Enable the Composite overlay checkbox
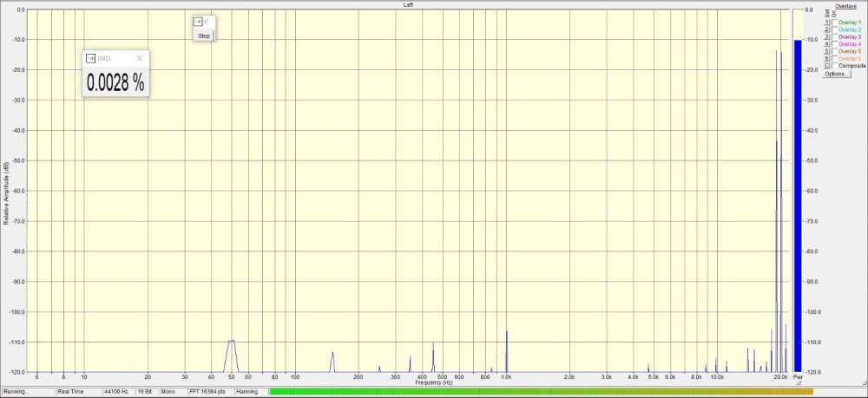 (834, 66)
